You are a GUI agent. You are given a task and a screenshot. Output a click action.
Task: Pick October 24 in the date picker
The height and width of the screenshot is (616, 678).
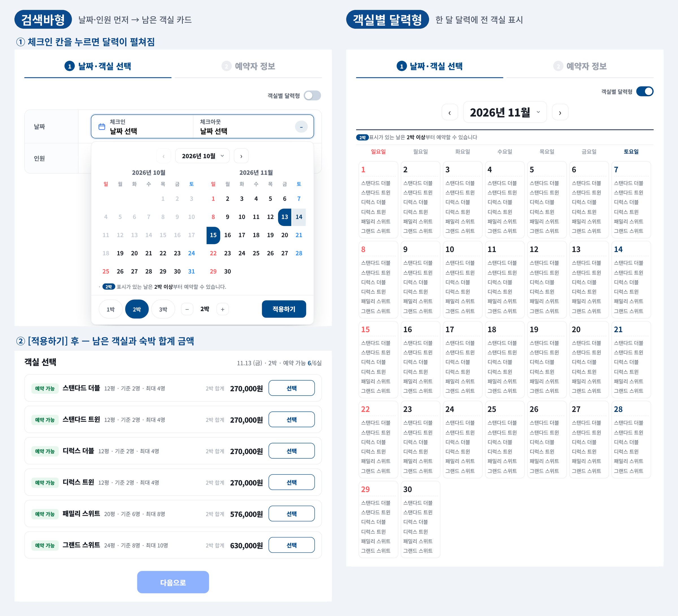(x=191, y=253)
